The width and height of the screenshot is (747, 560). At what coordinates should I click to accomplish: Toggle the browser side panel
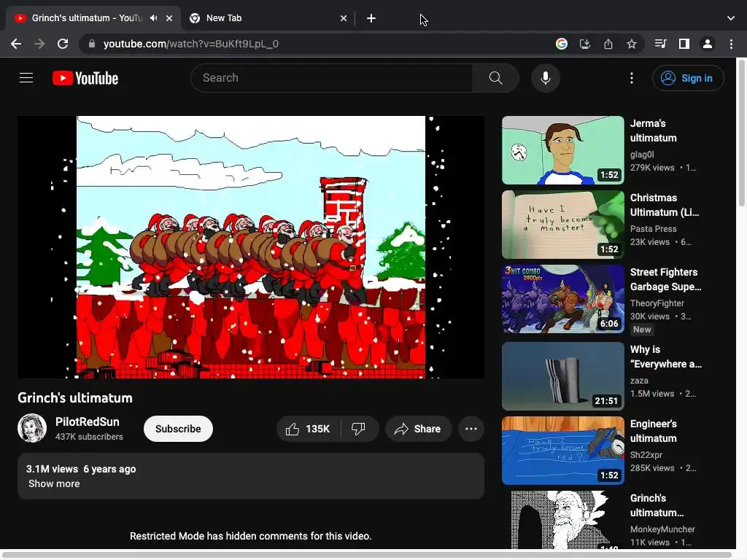point(684,44)
